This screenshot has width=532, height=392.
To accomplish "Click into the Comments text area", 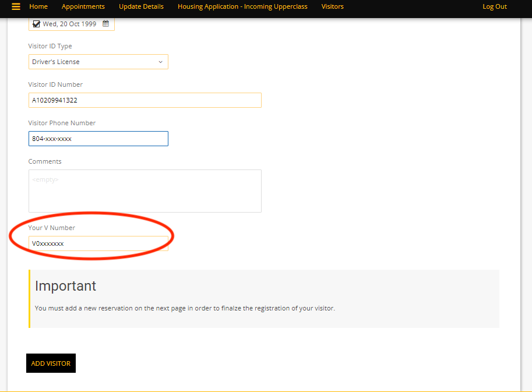I will click(145, 191).
